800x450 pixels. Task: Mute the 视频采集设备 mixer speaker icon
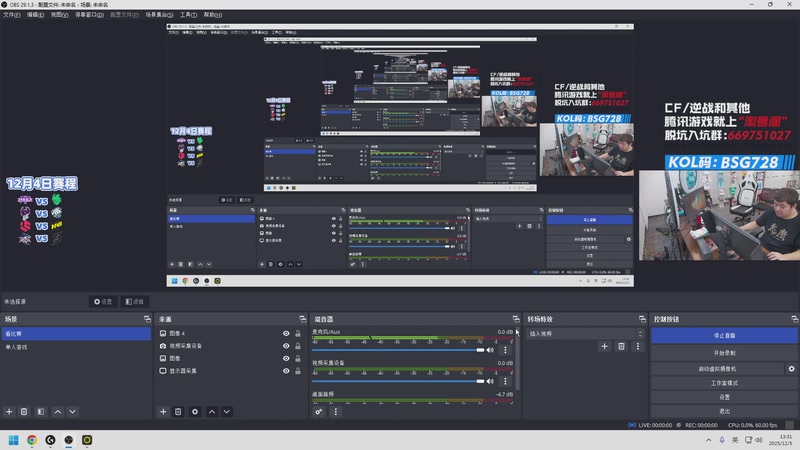coord(490,381)
